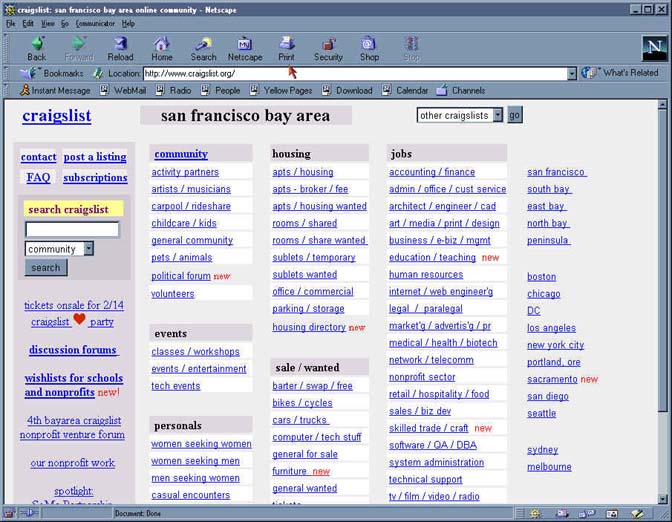Go to Home via toolbar icon
The height and width of the screenshot is (522, 672).
(x=162, y=48)
